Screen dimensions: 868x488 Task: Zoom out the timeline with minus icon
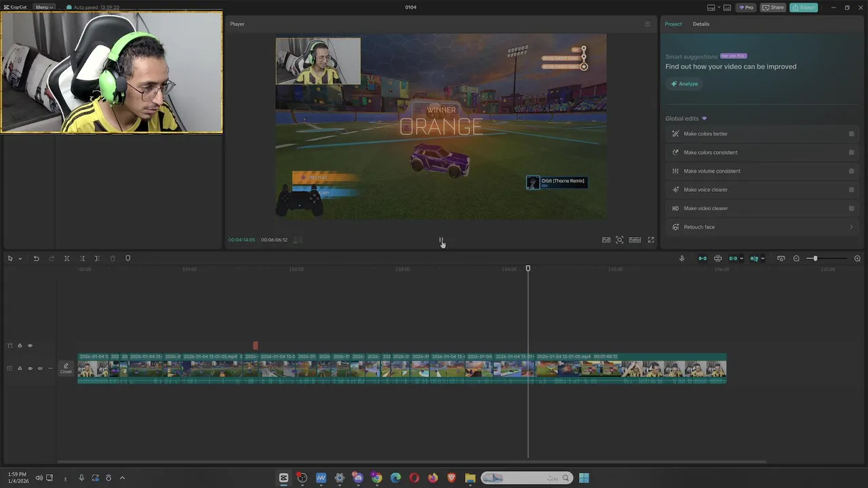pyautogui.click(x=796, y=258)
